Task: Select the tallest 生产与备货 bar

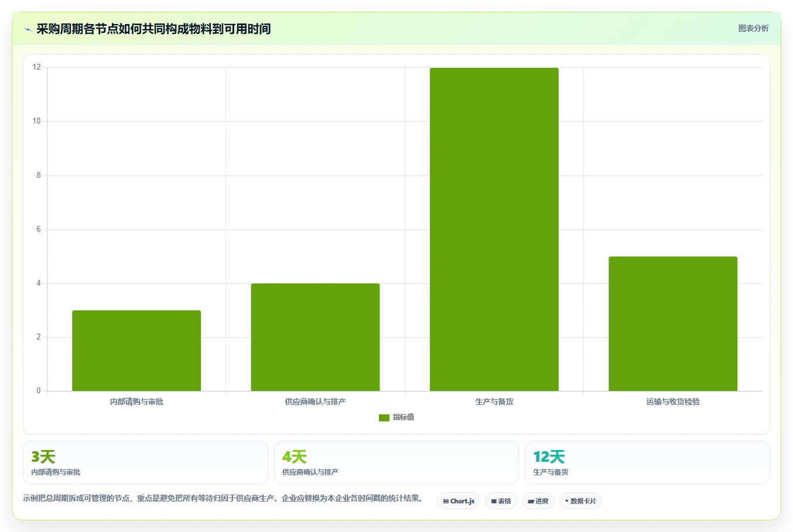Action: (494, 229)
